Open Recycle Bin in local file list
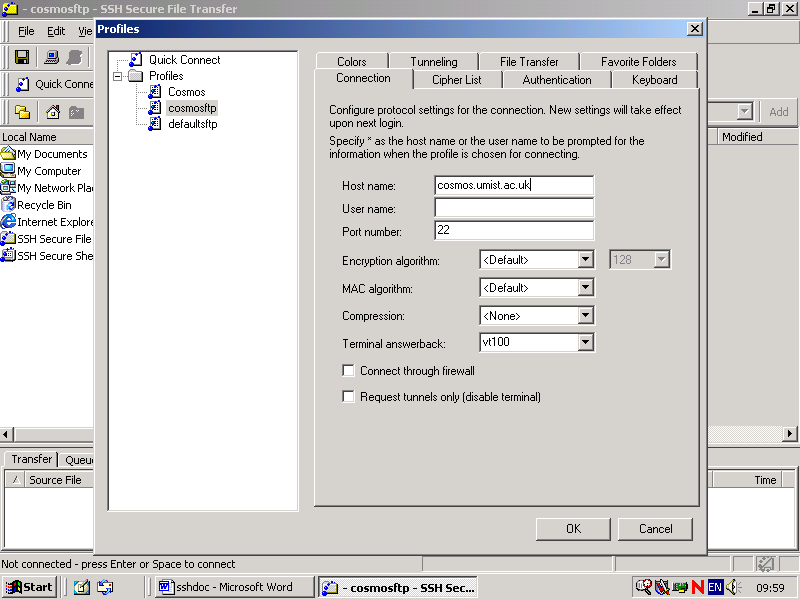Image resolution: width=800 pixels, height=600 pixels. click(x=43, y=205)
